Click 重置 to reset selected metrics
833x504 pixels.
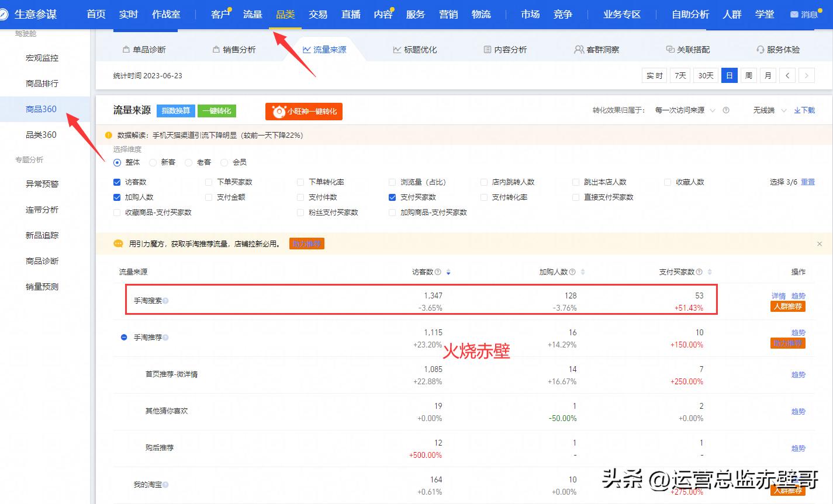pyautogui.click(x=808, y=182)
